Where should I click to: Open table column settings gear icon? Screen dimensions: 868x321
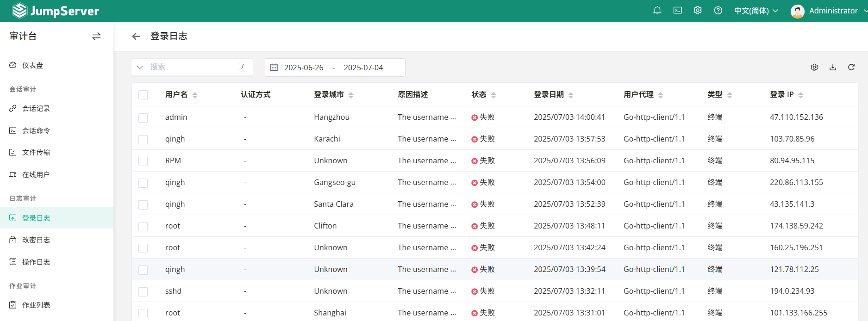(814, 68)
